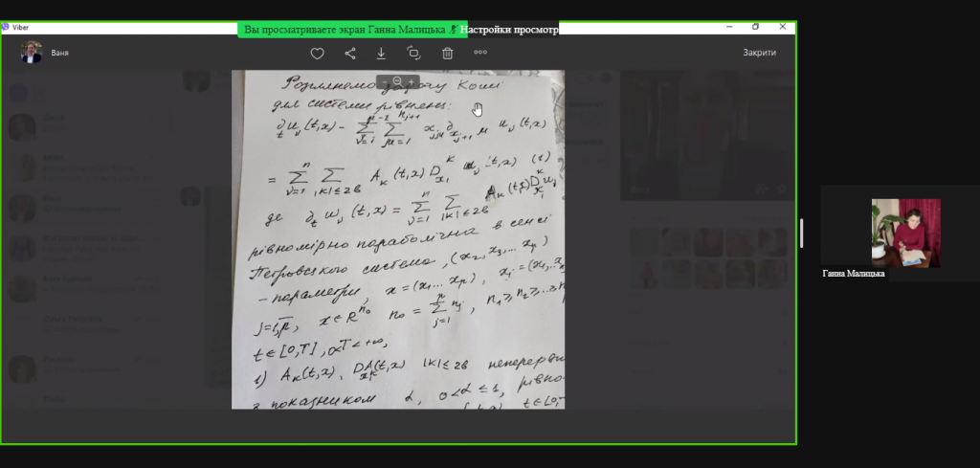Zoom out with the minus button
This screenshot has width=980, height=468.
(x=384, y=81)
